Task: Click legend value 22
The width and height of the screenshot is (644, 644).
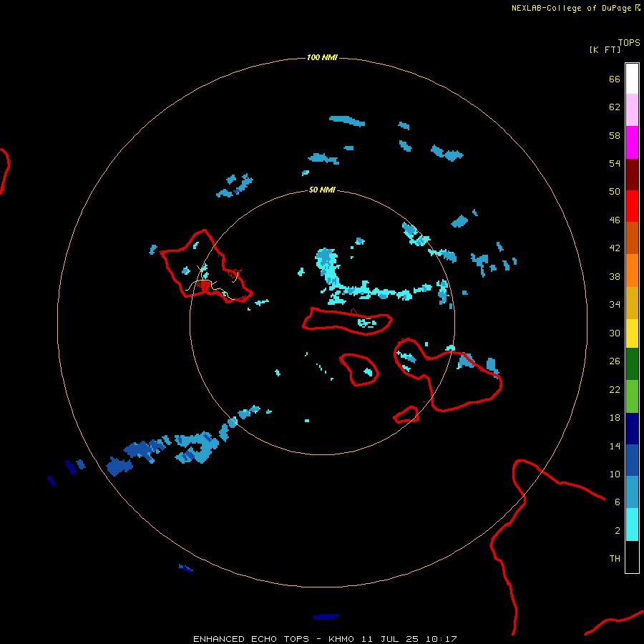Action: click(x=615, y=389)
